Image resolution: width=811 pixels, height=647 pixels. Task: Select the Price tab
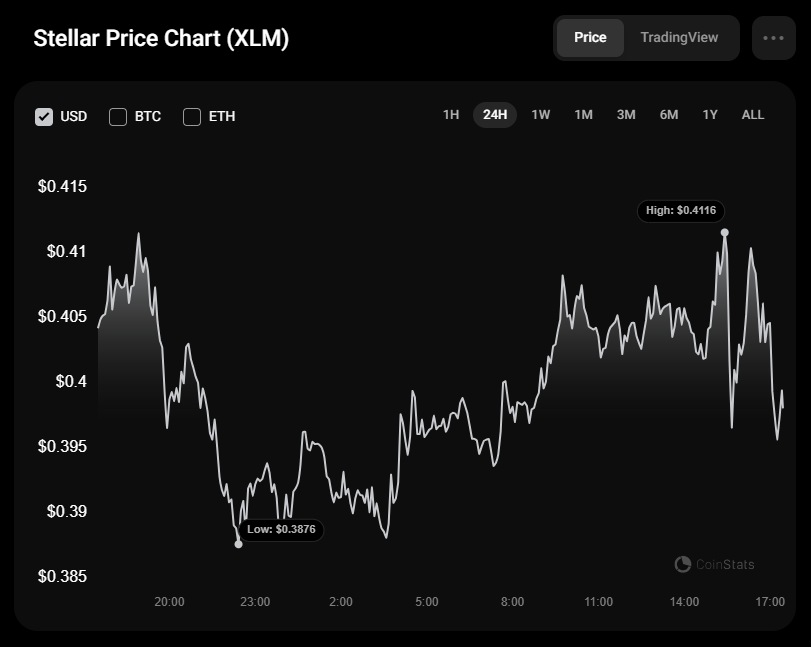590,38
